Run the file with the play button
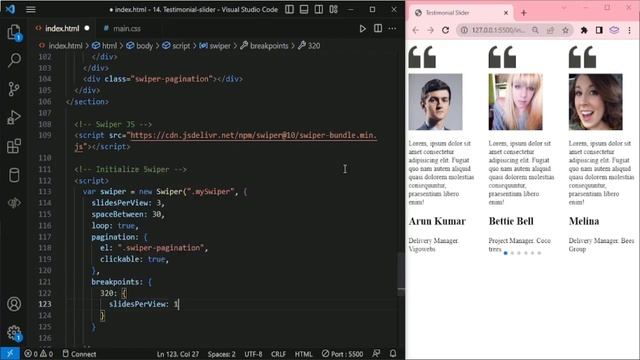This screenshot has width=640, height=360. click(x=362, y=29)
